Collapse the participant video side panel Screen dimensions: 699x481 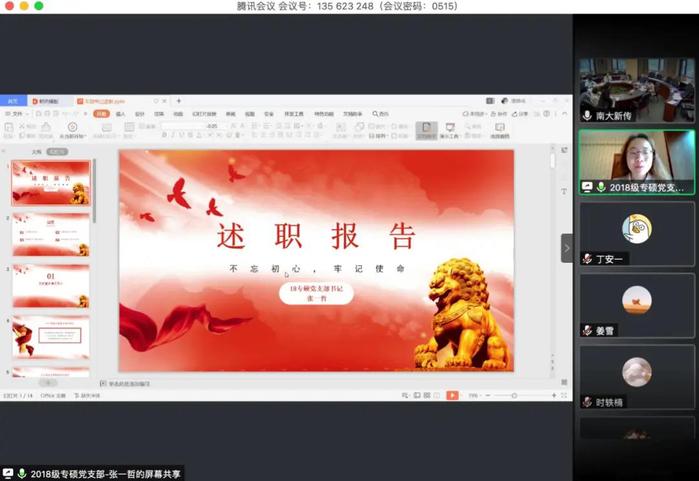(566, 248)
